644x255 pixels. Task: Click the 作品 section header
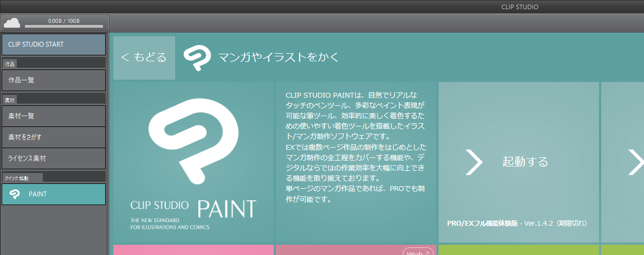(x=9, y=64)
